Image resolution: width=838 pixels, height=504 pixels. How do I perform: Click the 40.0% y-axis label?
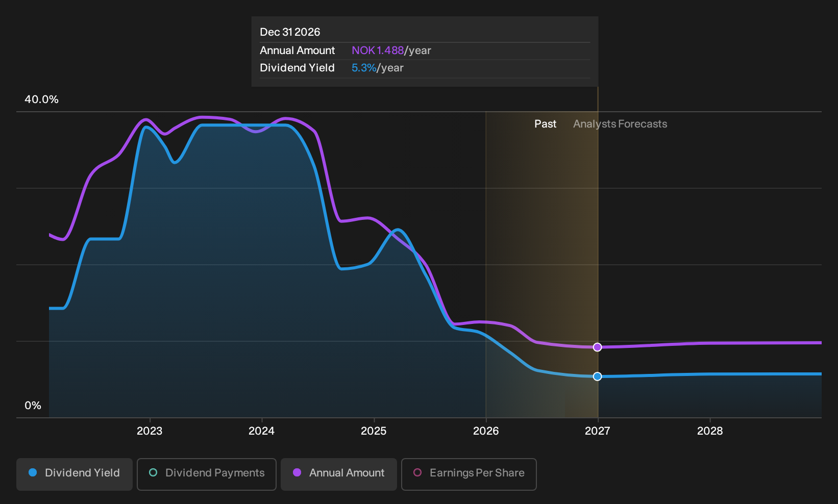coord(41,99)
